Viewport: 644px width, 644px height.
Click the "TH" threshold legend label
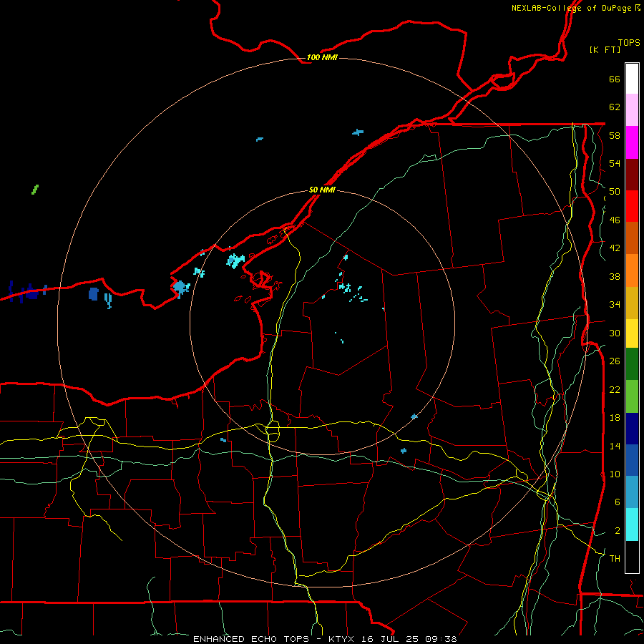pyautogui.click(x=615, y=559)
